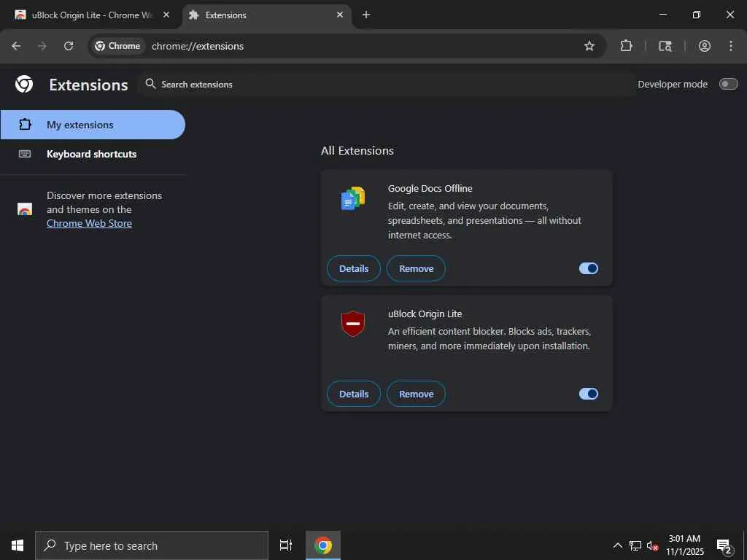This screenshot has width=747, height=560.
Task: Reload the extensions page
Action: [x=69, y=46]
